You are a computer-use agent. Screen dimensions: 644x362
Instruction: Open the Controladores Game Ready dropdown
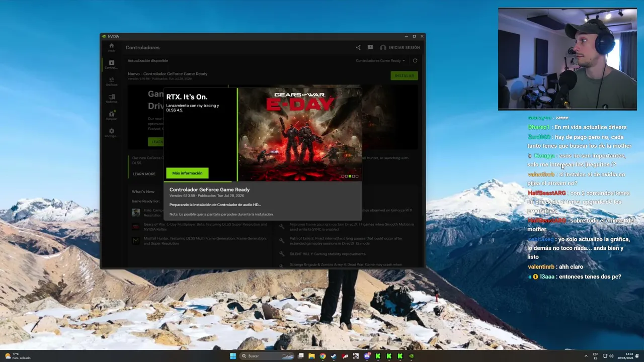click(380, 61)
